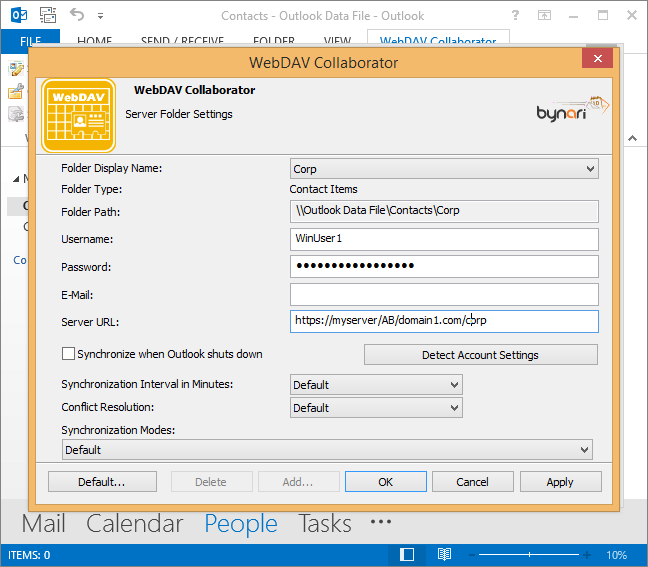Collapse the Outlook ribbon with the chevron
This screenshot has height=567, width=648.
click(x=632, y=138)
